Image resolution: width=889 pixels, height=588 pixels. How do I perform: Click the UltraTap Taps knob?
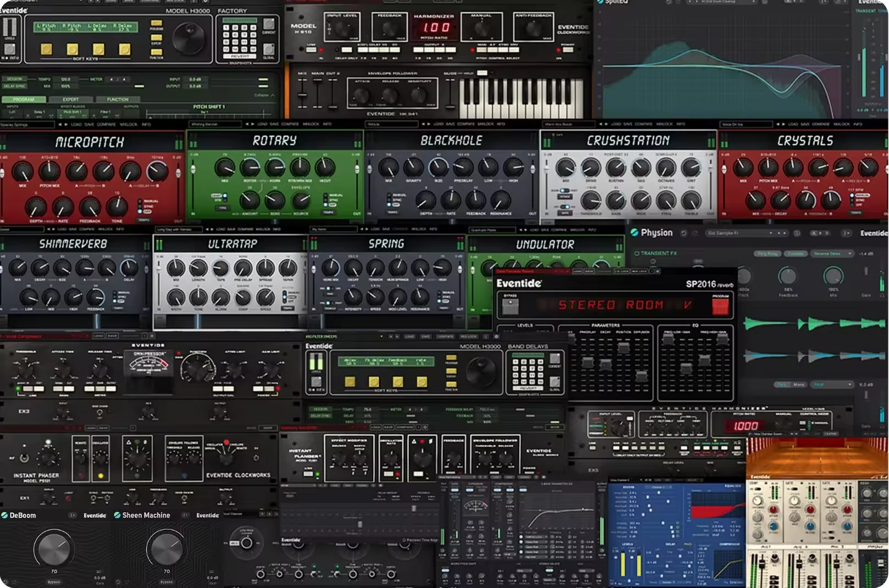tap(220, 268)
